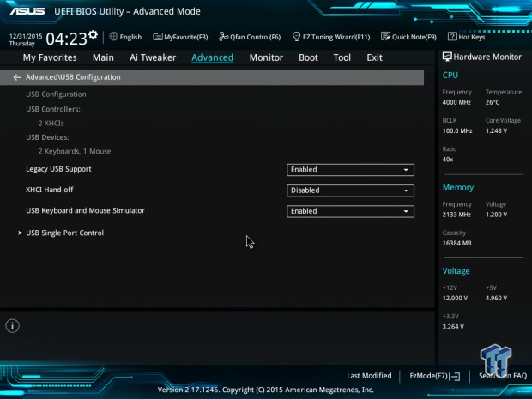
Task: Click the Hardware Monitor screen icon
Action: coord(447,57)
